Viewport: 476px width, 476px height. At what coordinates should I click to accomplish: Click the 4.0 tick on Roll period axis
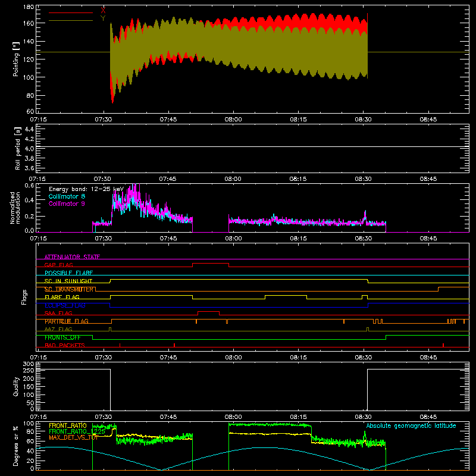[x=29, y=149]
